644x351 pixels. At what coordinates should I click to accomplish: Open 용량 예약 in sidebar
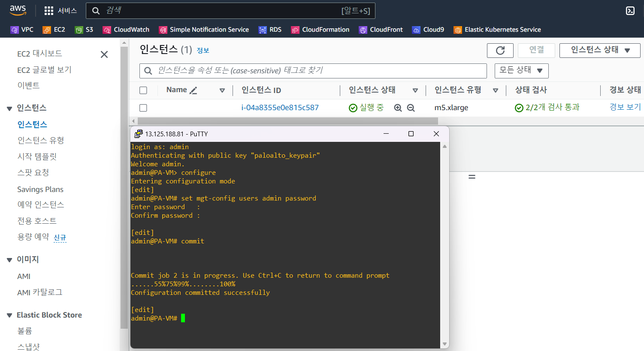tap(33, 237)
